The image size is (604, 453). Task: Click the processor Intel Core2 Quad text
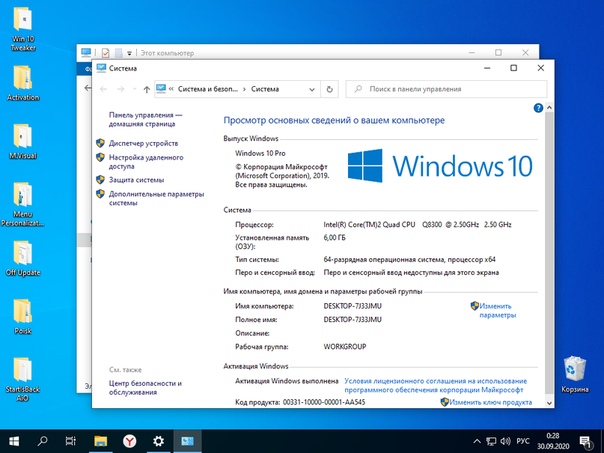click(x=418, y=225)
